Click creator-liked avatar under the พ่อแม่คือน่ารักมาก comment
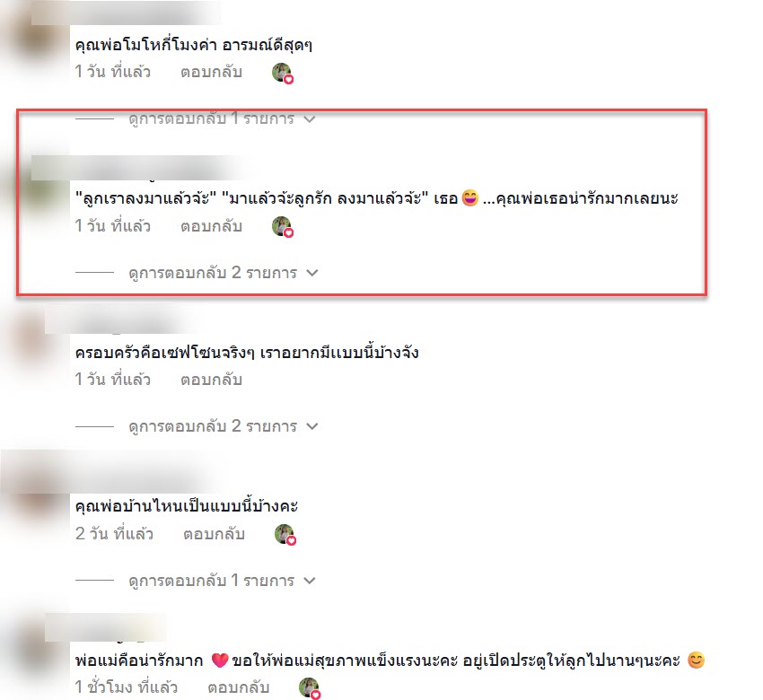 click(310, 687)
